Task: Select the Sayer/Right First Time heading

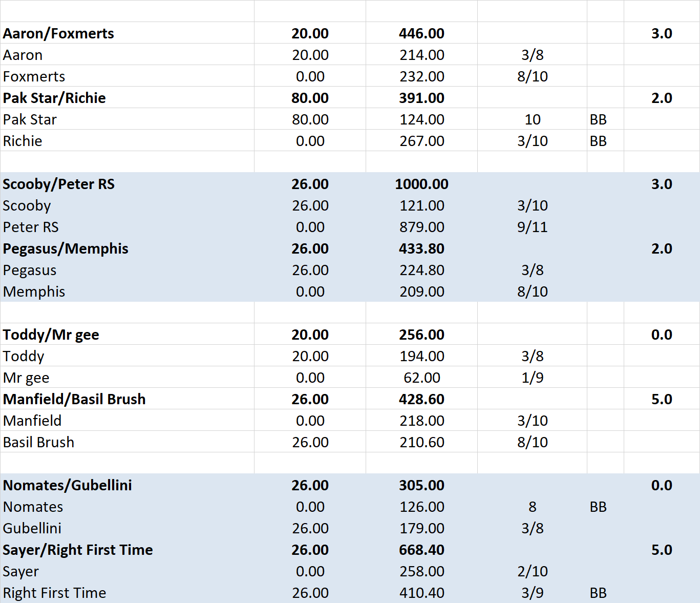Action: 78,550
